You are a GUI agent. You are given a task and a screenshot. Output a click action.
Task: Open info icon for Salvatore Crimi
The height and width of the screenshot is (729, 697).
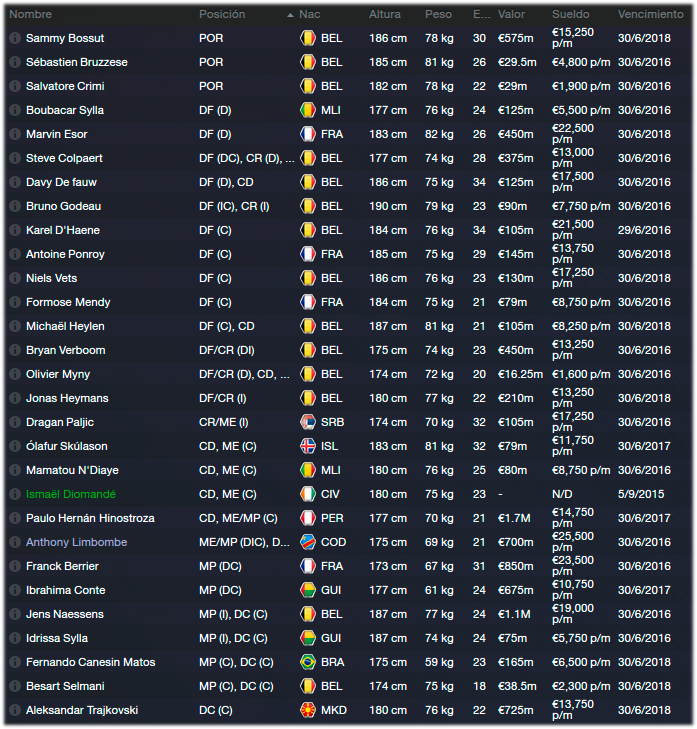coord(15,86)
